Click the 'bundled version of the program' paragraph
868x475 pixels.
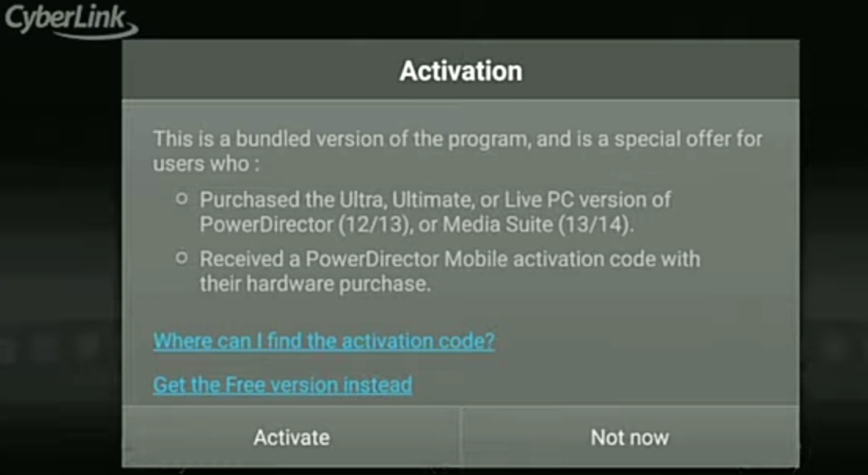click(x=458, y=151)
